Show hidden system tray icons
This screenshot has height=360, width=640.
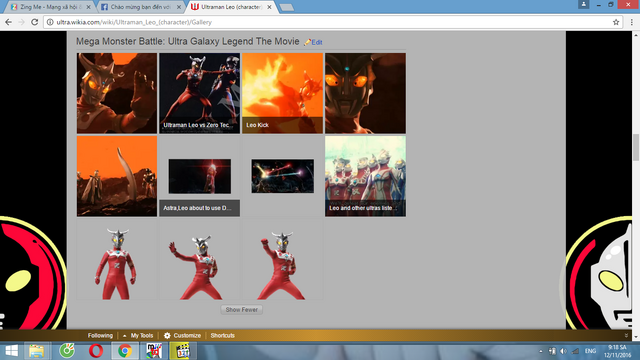click(x=541, y=351)
